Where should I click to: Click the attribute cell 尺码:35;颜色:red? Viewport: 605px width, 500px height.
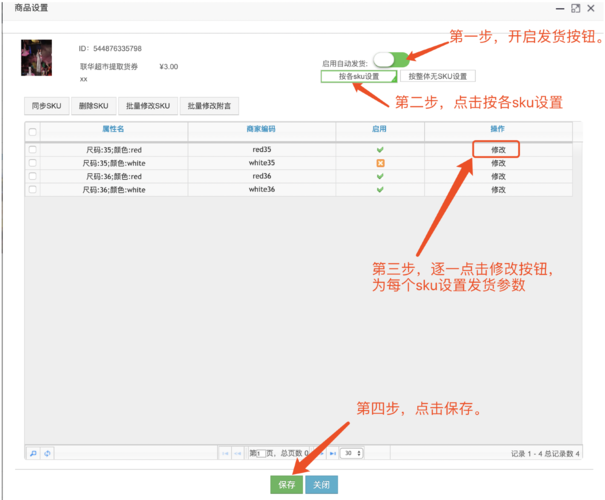(114, 150)
